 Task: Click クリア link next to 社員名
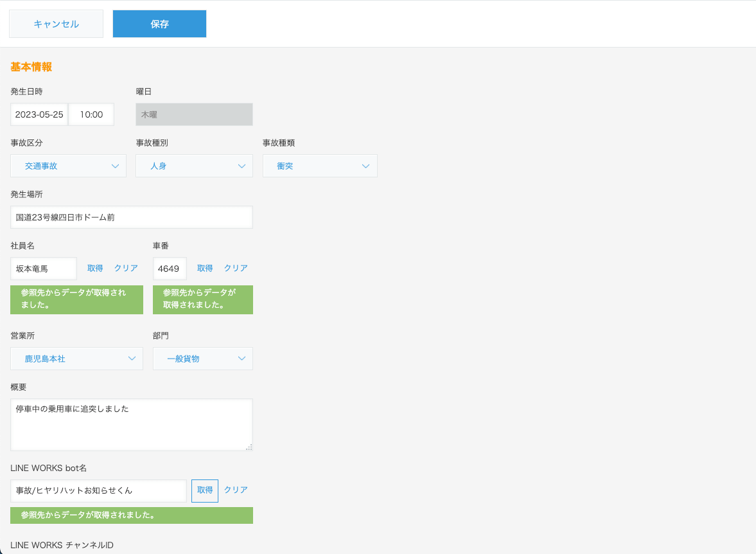[x=126, y=268]
